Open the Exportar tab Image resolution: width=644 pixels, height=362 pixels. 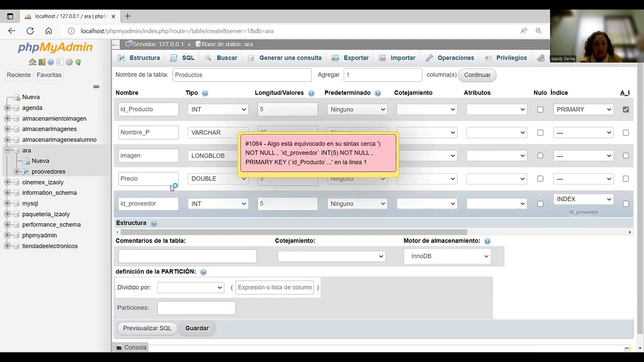(x=350, y=58)
